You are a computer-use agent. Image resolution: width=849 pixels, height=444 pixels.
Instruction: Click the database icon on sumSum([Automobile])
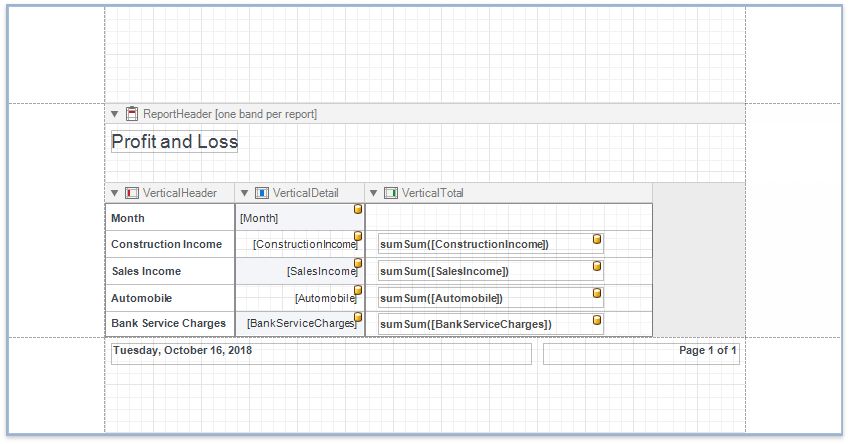coord(597,294)
